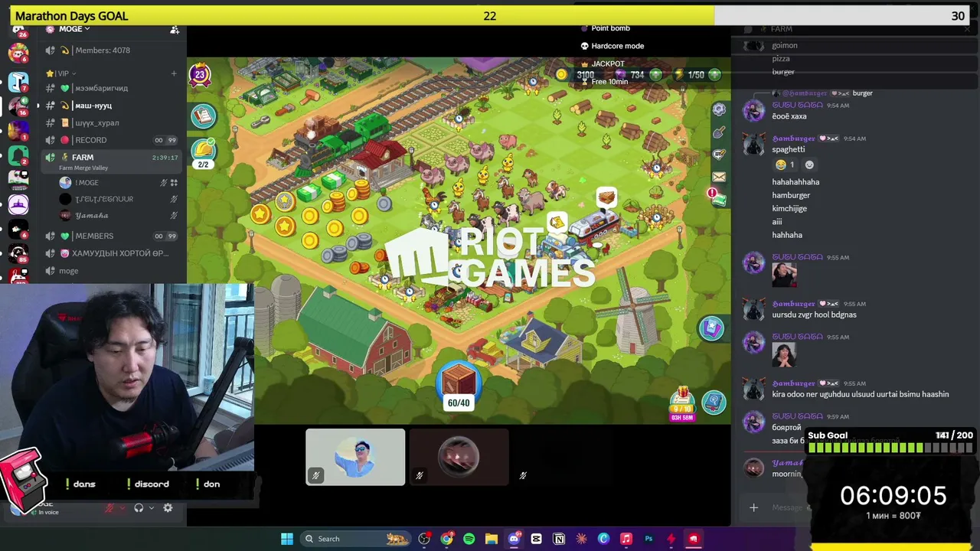The height and width of the screenshot is (551, 980).
Task: Click the kimchijige chat message
Action: coord(789,208)
